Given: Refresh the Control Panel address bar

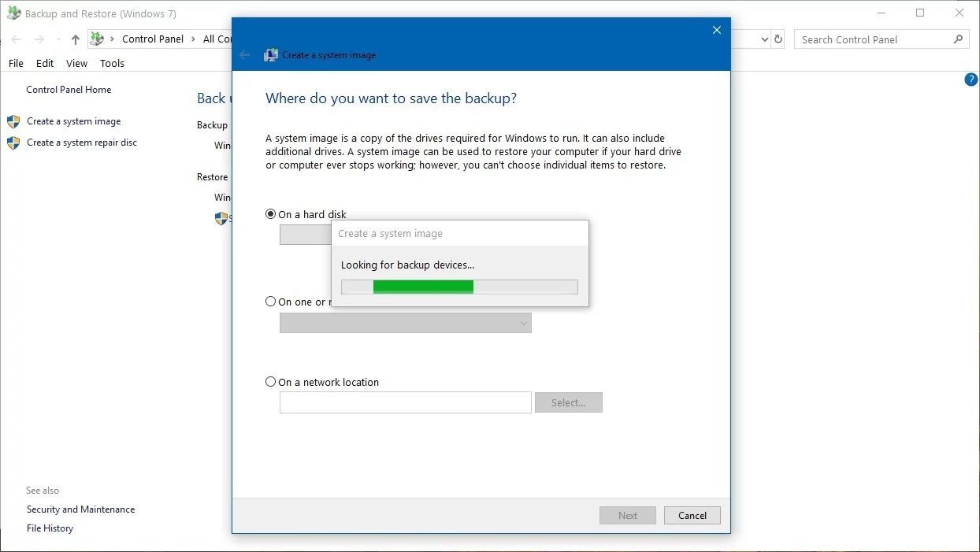Looking at the screenshot, I should (x=778, y=39).
